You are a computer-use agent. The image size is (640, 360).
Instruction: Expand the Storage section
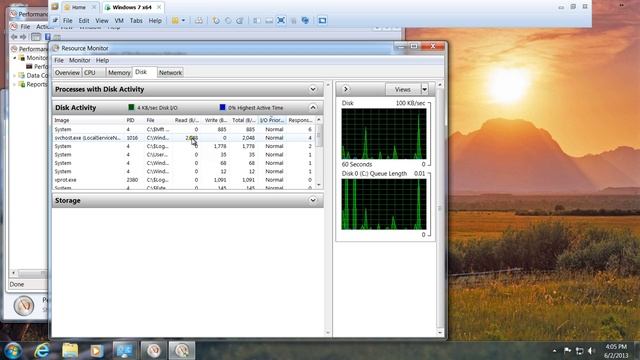click(313, 200)
